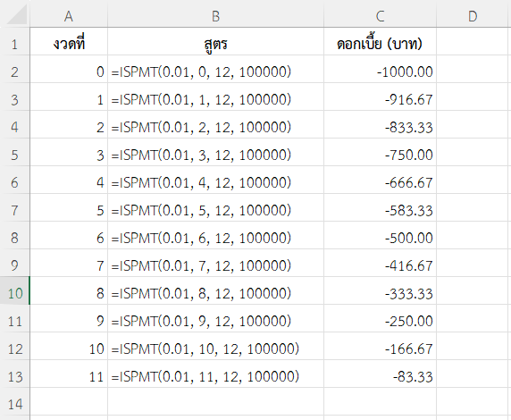Click header cell 'สูตร'

[215, 41]
